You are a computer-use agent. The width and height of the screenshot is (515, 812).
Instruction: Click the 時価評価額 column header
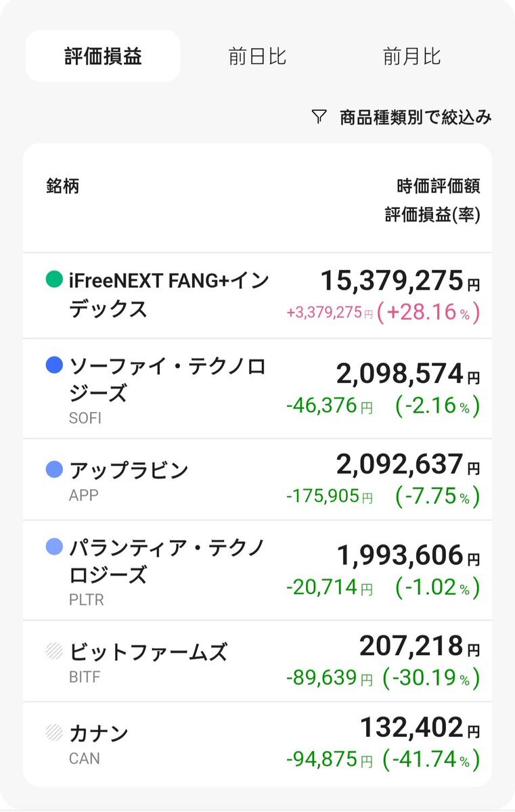click(438, 186)
